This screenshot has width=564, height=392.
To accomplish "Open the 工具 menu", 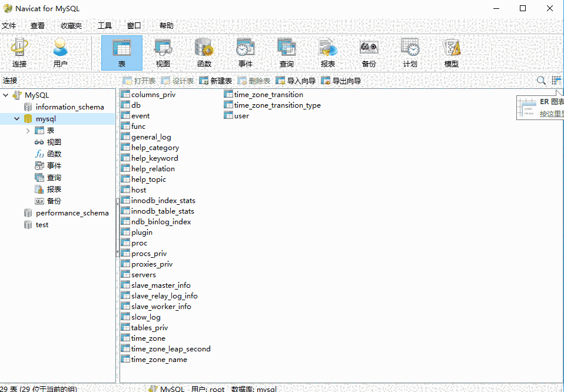I will point(105,25).
